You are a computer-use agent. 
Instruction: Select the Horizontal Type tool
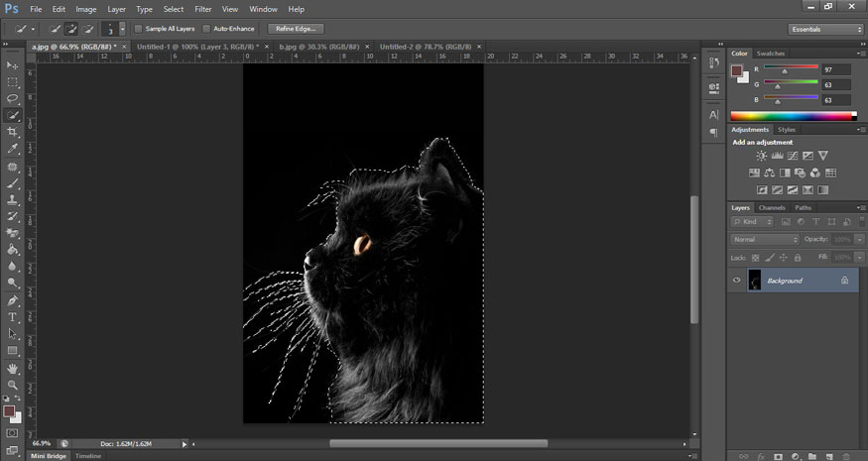12,317
